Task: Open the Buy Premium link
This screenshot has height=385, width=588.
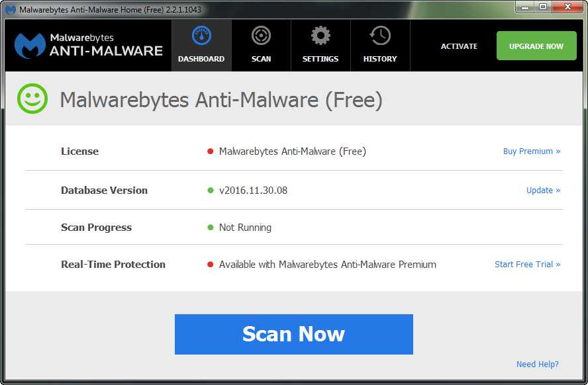Action: pyautogui.click(x=531, y=151)
